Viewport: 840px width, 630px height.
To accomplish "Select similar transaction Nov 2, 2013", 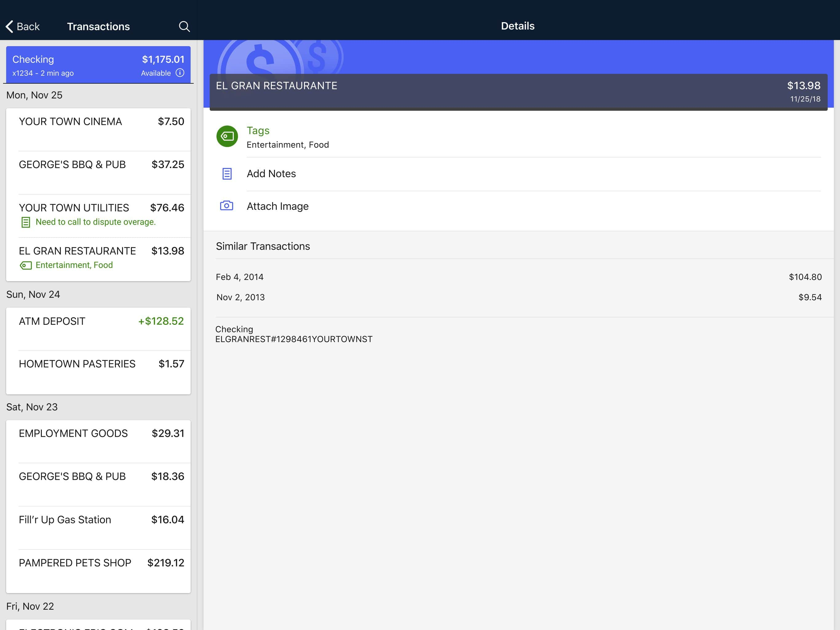I will click(x=519, y=297).
